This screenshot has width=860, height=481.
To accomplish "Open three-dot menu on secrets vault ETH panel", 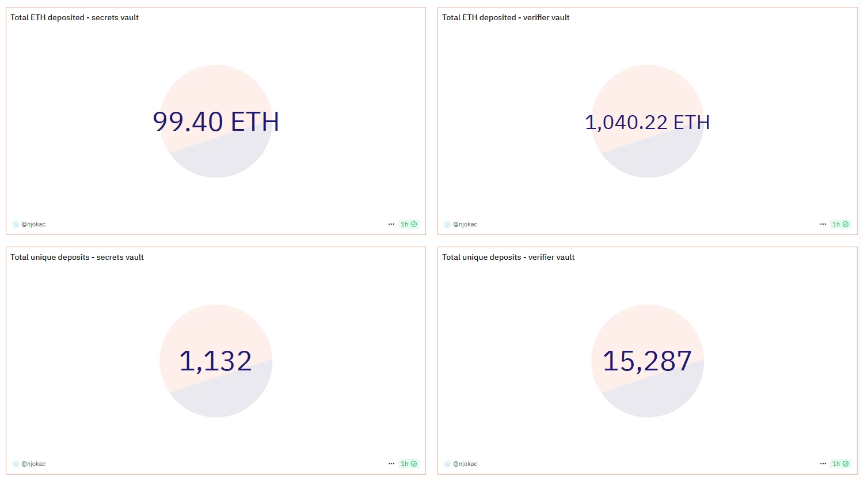I will click(391, 224).
